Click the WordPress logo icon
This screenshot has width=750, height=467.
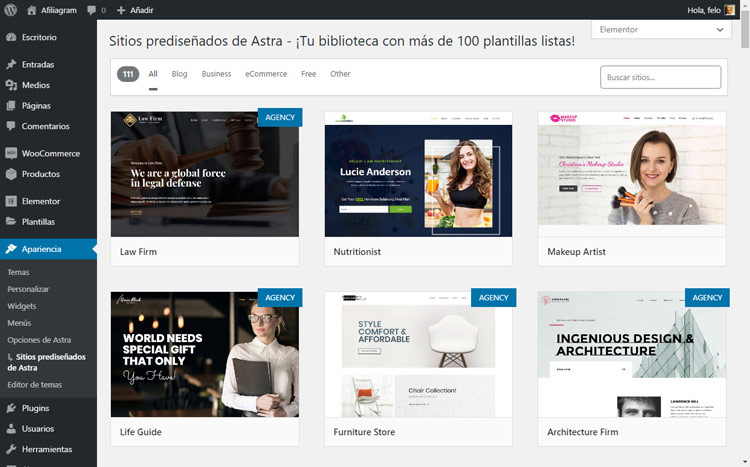(x=11, y=10)
